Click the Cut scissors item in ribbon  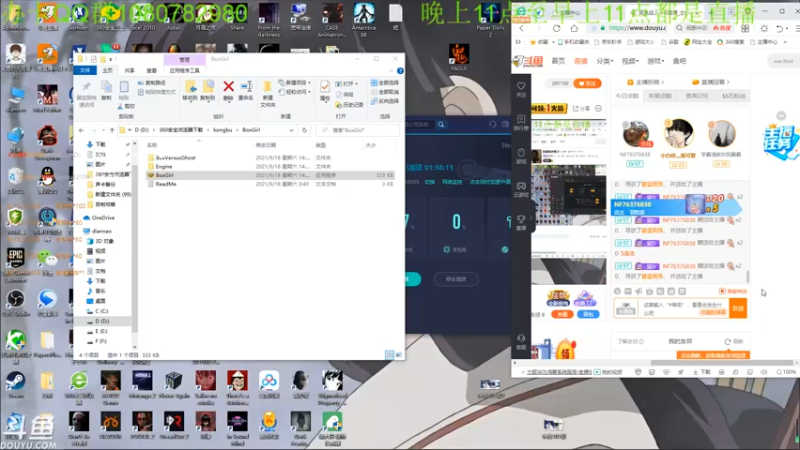click(127, 106)
